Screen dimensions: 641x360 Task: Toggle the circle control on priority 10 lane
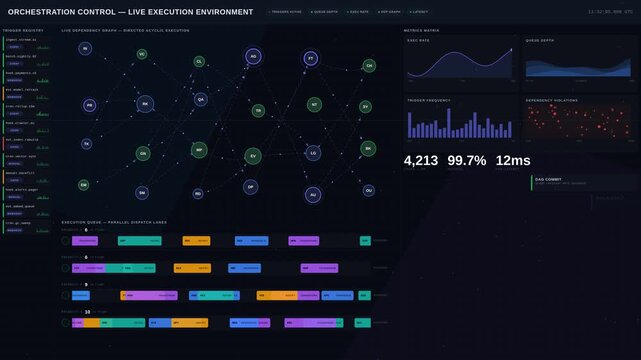coord(65,323)
